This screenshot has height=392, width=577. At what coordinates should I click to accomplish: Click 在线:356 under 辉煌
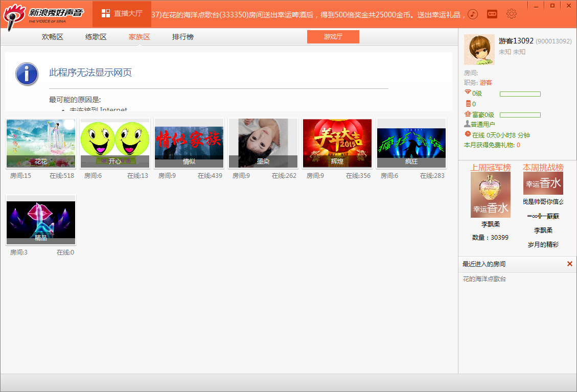pyautogui.click(x=358, y=176)
